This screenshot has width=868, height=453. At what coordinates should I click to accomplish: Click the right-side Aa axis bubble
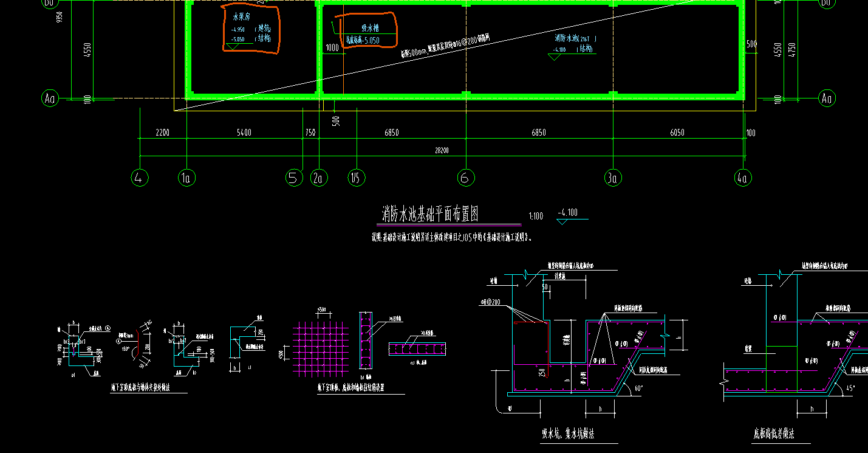827,98
